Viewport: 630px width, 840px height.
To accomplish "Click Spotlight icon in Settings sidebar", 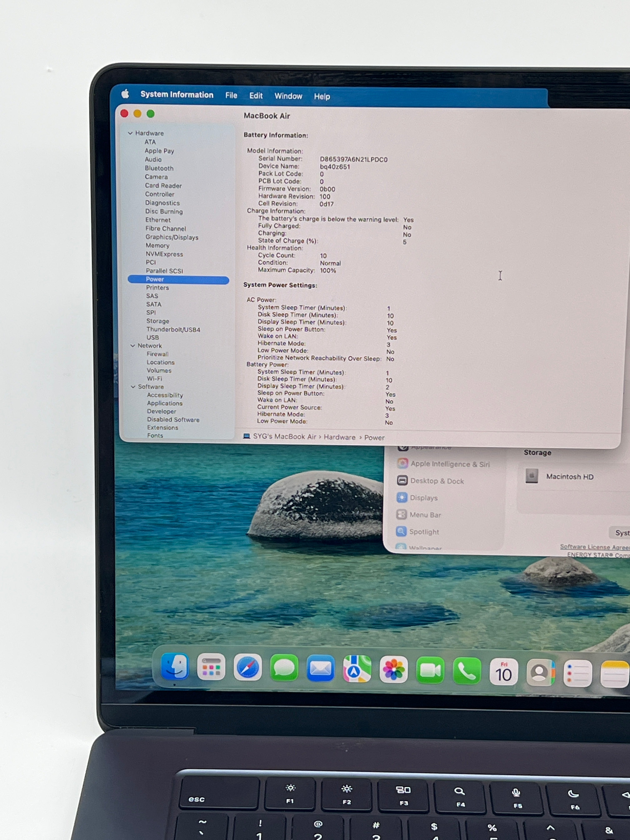I will [x=401, y=531].
